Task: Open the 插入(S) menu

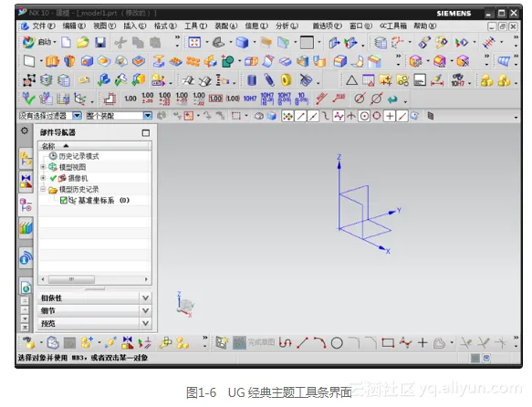Action: 135,26
